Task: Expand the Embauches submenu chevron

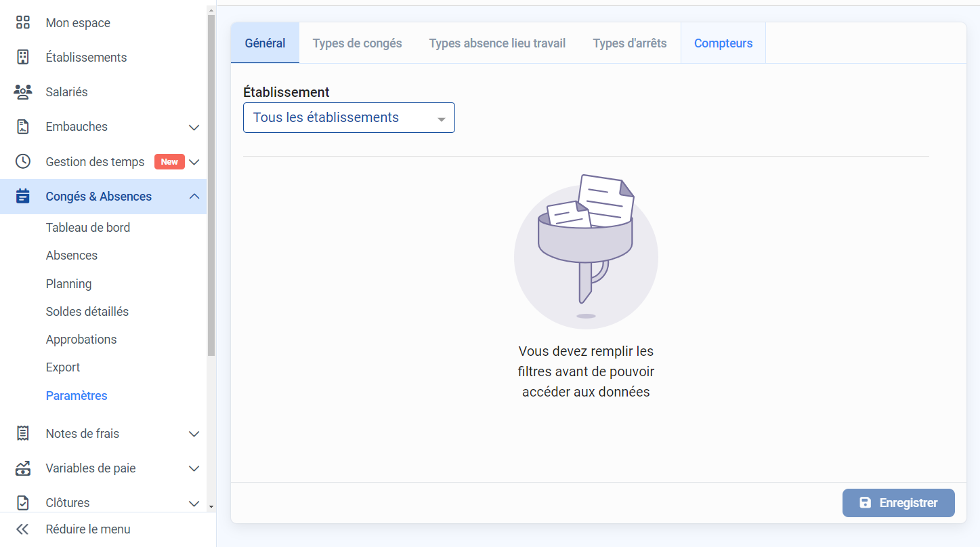Action: coord(194,127)
